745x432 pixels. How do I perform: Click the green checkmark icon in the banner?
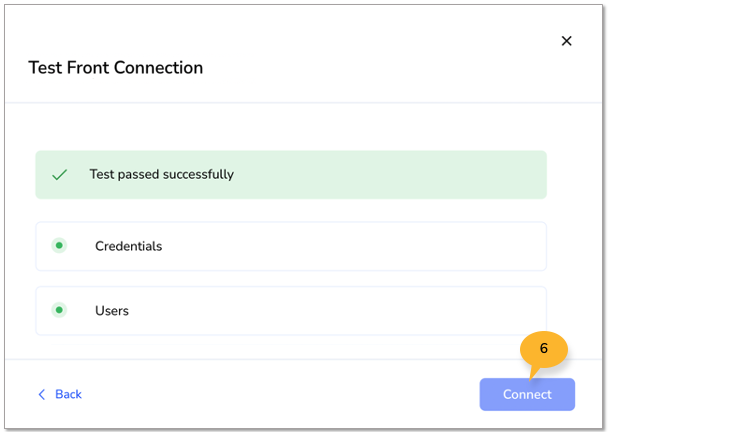[59, 175]
